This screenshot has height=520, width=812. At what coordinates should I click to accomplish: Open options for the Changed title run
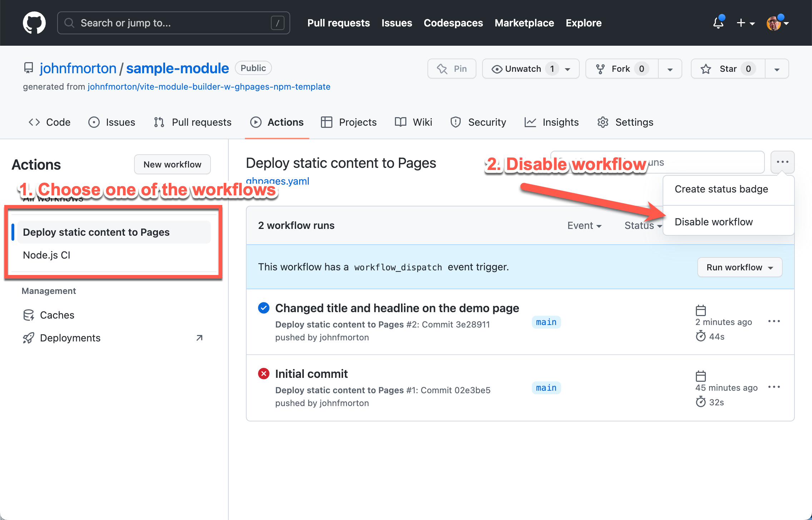point(774,321)
